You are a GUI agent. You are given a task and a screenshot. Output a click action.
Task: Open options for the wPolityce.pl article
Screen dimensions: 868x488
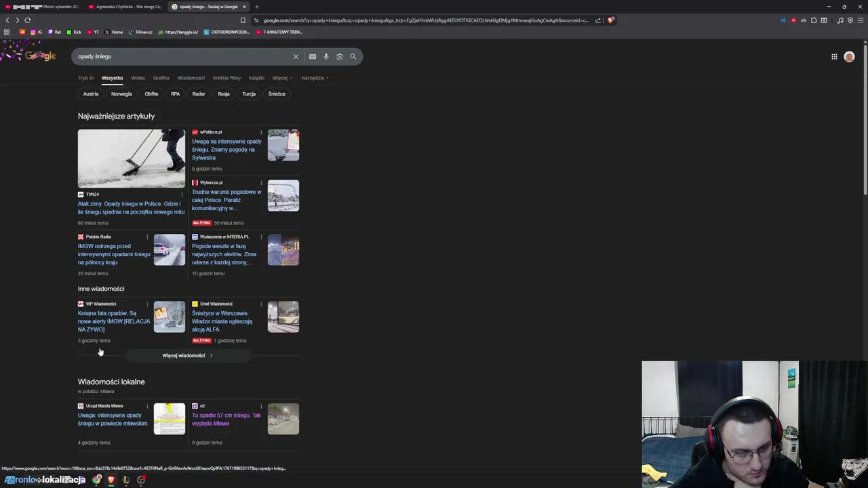261,132
